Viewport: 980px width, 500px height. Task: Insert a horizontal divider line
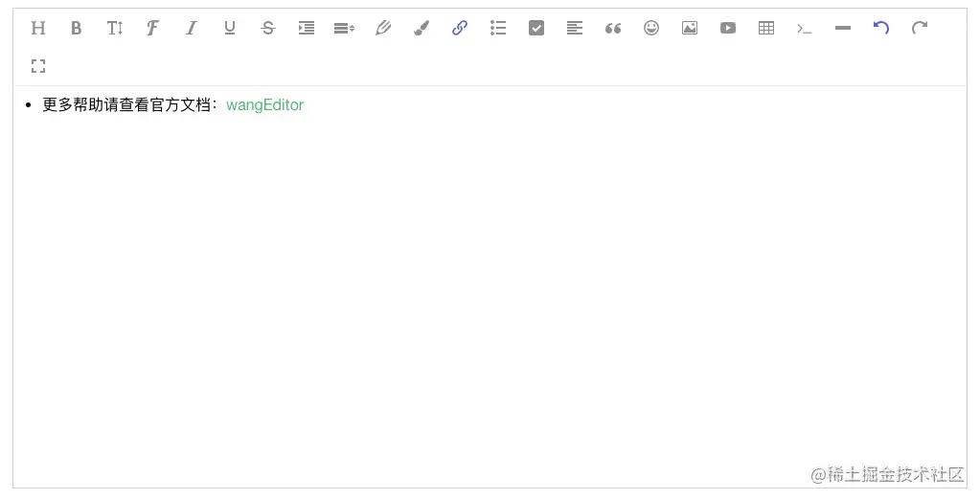coord(842,28)
